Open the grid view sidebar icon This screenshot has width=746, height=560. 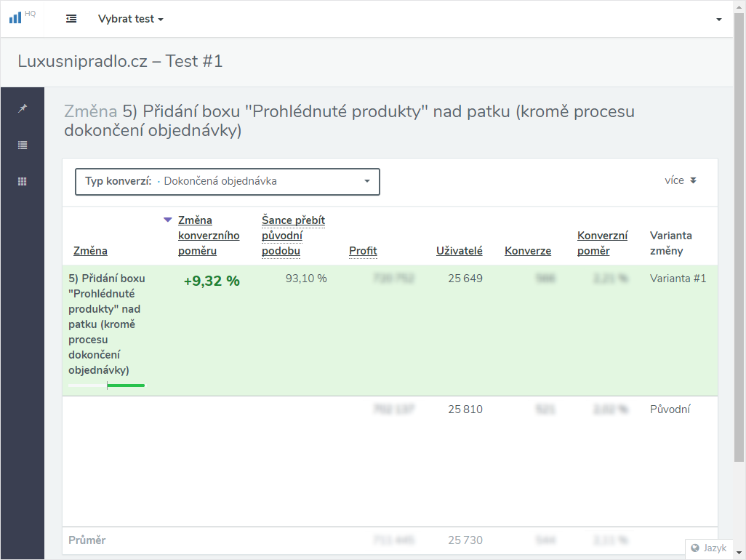pos(23,181)
